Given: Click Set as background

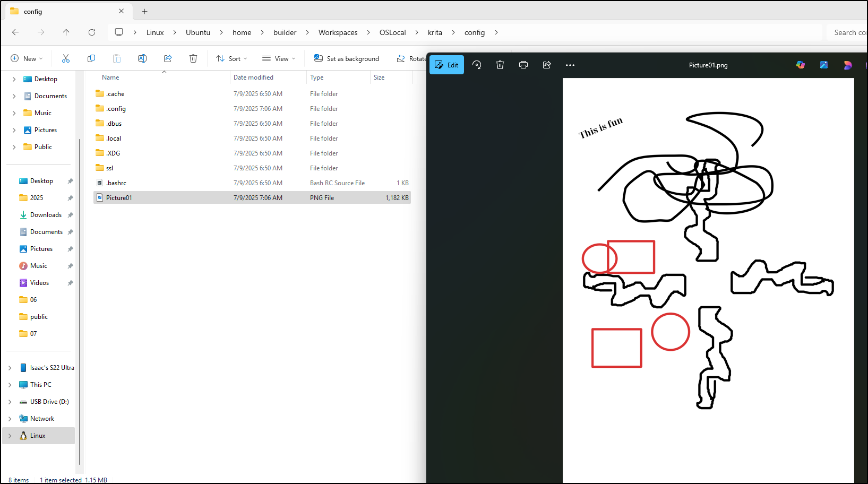Looking at the screenshot, I should (x=347, y=58).
